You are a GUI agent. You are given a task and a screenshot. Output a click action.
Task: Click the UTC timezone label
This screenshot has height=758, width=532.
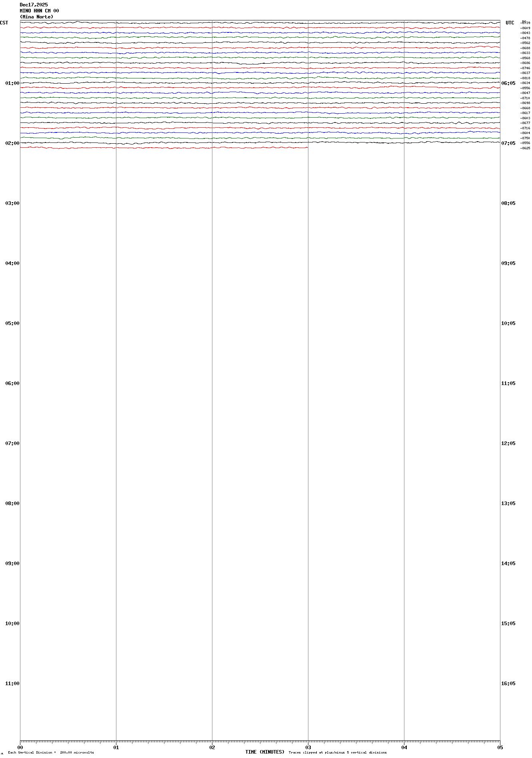(x=510, y=23)
